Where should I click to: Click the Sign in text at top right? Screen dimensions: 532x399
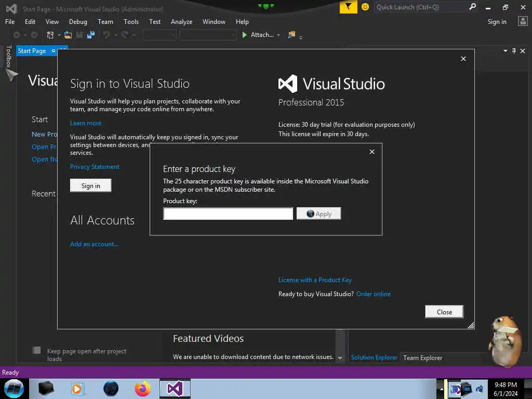point(497,22)
